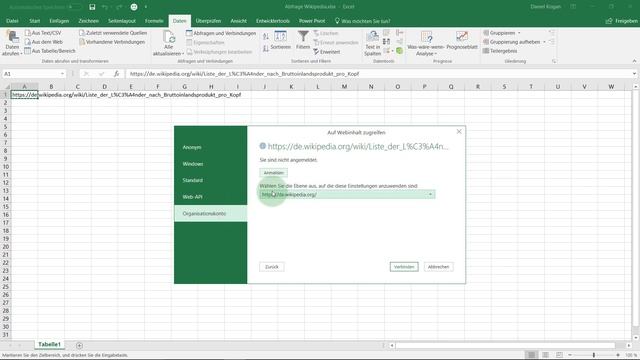
Task: Close the Auf Webinhalt zugreifen dialog
Action: tap(459, 131)
